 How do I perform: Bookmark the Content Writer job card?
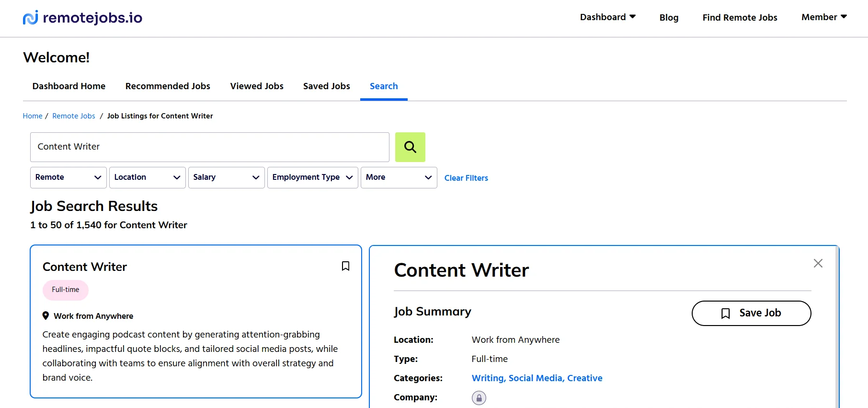pyautogui.click(x=345, y=266)
